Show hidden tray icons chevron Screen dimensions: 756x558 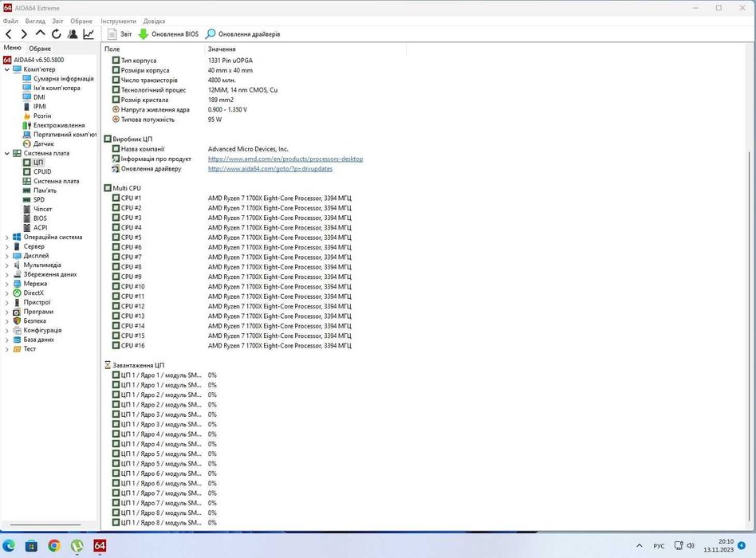click(640, 545)
